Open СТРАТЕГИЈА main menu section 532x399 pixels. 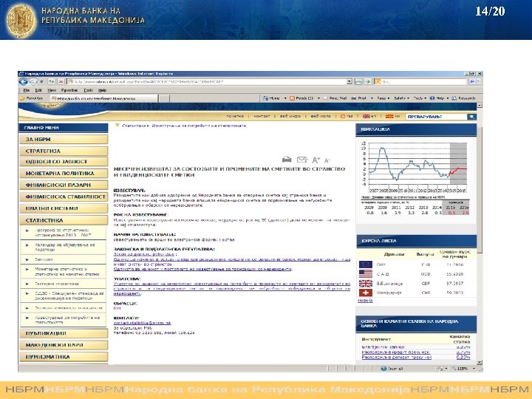64,151
